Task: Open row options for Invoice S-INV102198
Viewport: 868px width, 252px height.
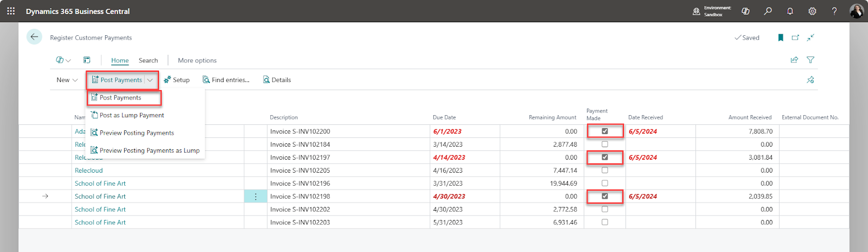Action: [256, 196]
